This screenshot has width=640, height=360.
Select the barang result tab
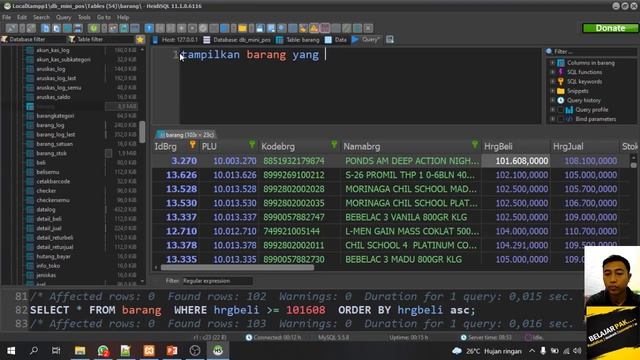point(186,135)
